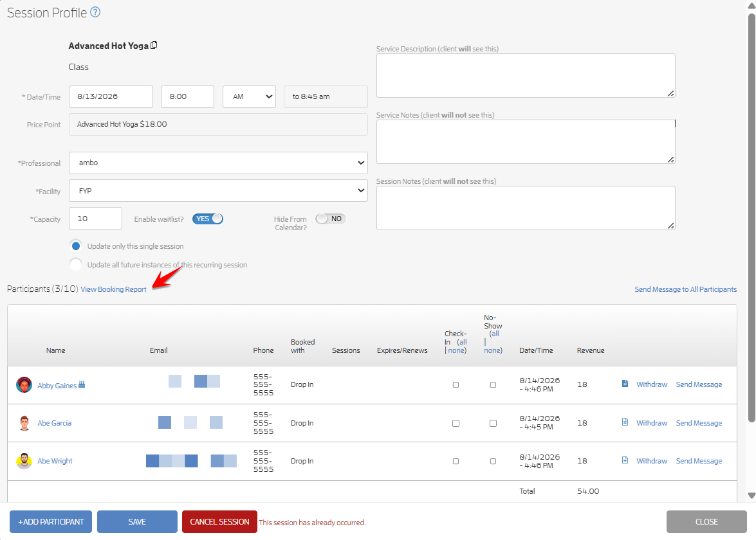Open Abby Gaines' profile link

tap(57, 385)
